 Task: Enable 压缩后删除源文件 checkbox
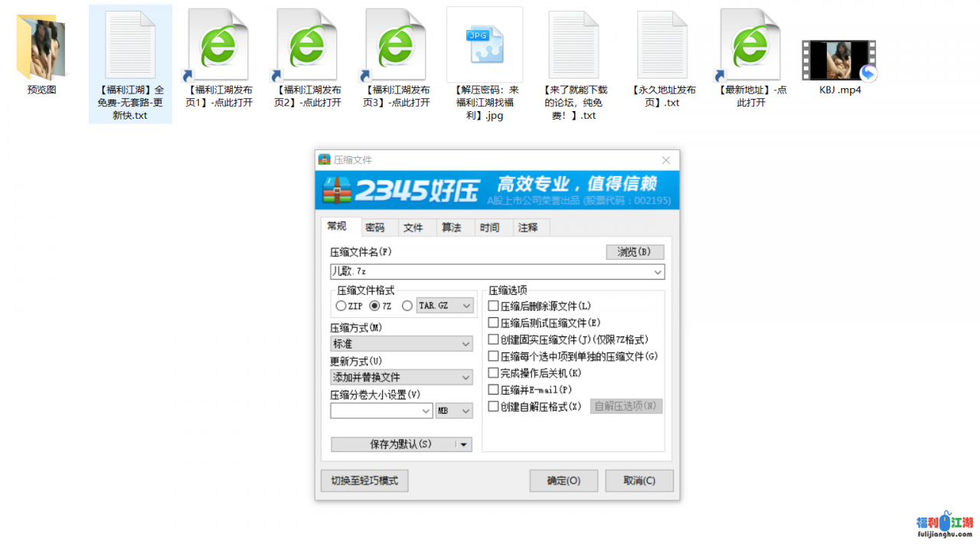tap(494, 306)
